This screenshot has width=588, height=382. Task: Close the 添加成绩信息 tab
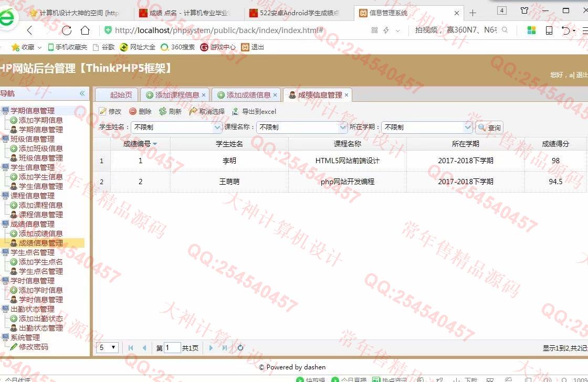(x=275, y=95)
